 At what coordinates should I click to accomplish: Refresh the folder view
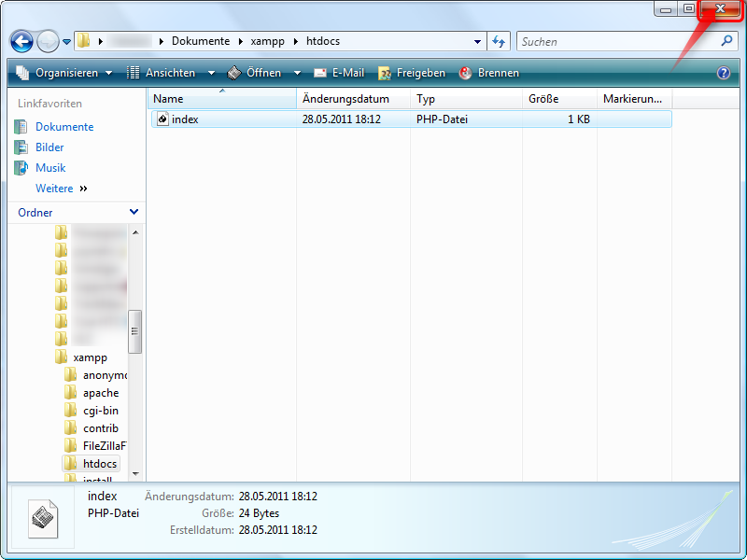(499, 41)
